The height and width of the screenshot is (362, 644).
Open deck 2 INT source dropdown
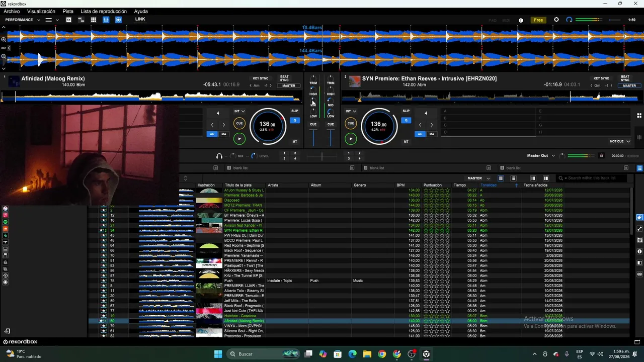point(351,111)
